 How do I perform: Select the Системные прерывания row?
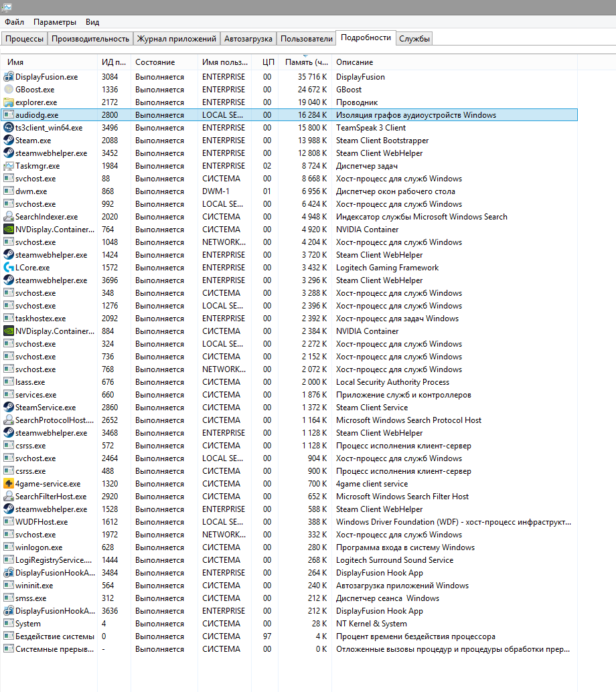289,649
